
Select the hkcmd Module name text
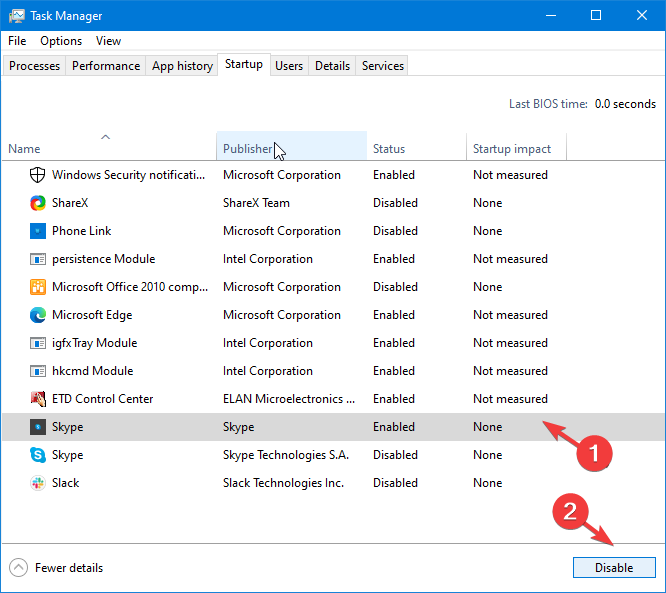coord(93,371)
